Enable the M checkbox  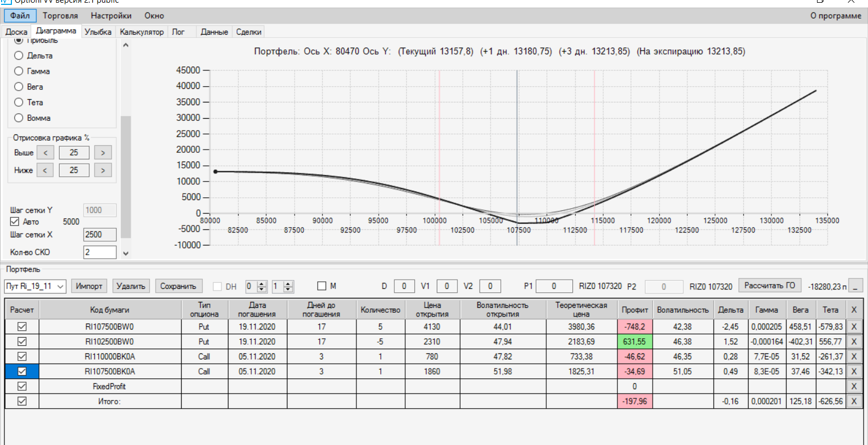pyautogui.click(x=322, y=286)
